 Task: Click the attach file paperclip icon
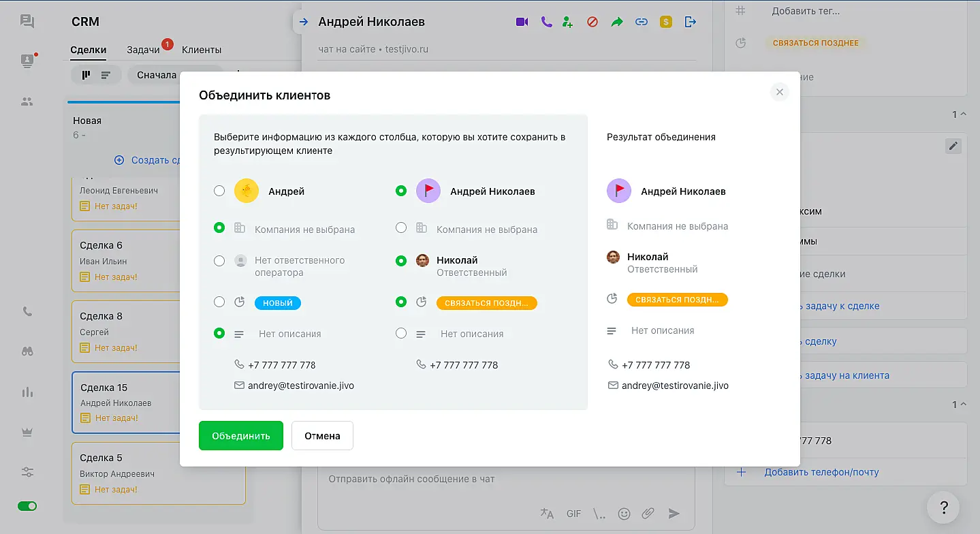point(648,514)
